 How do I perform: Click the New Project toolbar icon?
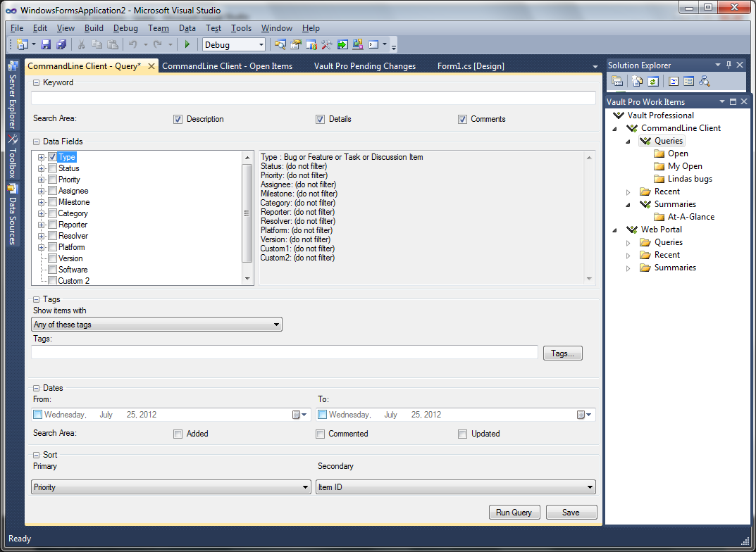coord(21,44)
